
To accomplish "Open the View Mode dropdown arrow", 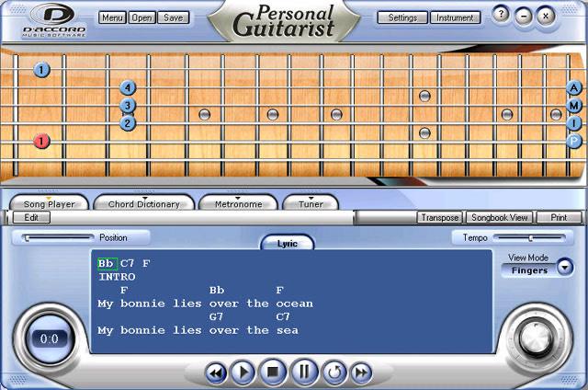I will pyautogui.click(x=565, y=268).
